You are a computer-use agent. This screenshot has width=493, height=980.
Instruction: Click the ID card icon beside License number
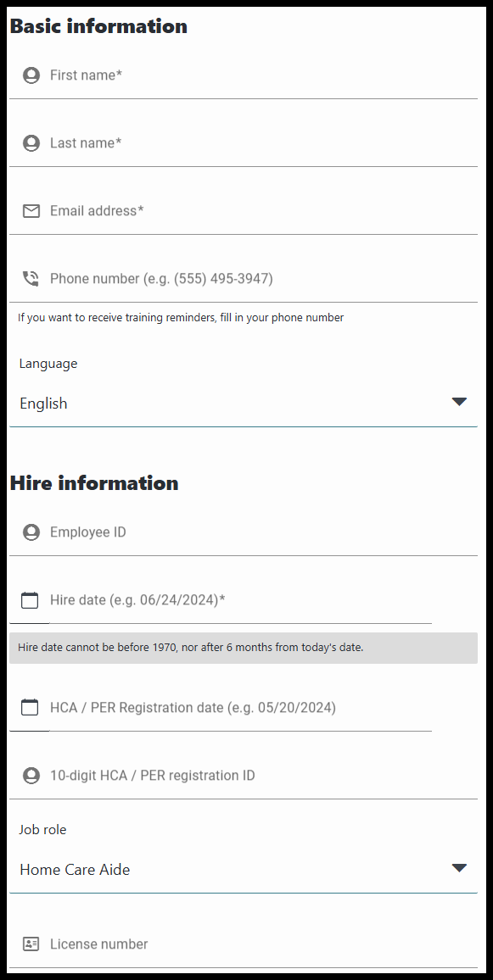(x=31, y=944)
